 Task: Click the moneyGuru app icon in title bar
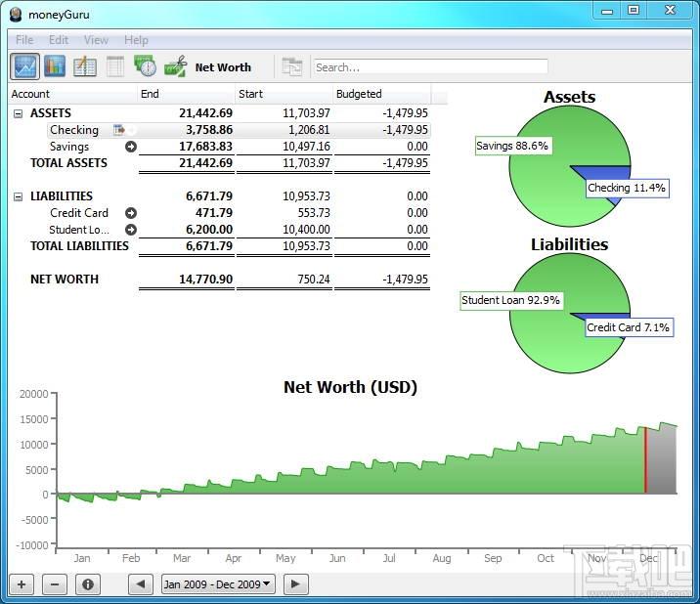click(x=16, y=15)
